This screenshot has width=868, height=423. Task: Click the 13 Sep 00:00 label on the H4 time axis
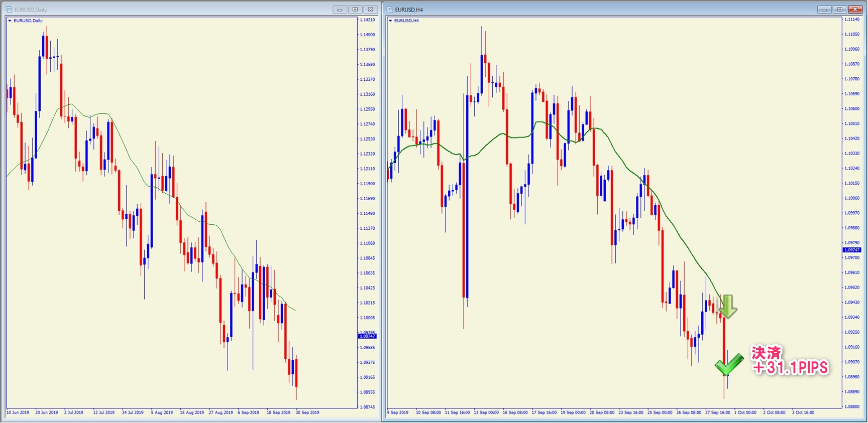click(x=486, y=412)
